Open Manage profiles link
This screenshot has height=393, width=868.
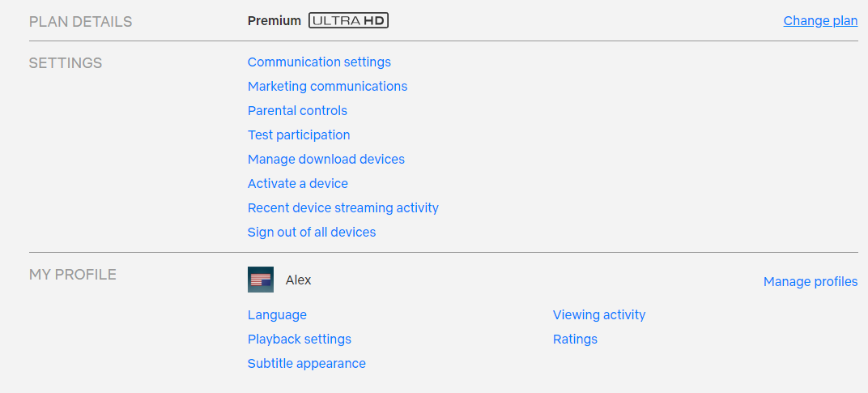(811, 282)
